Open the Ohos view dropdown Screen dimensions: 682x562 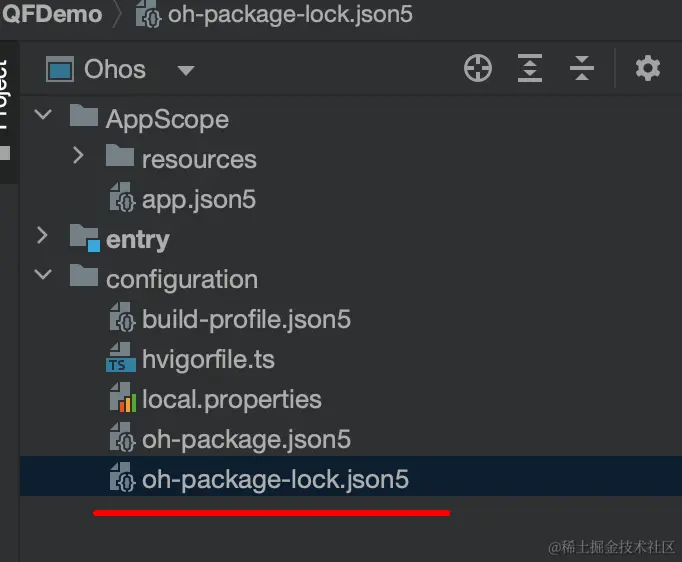pos(185,70)
